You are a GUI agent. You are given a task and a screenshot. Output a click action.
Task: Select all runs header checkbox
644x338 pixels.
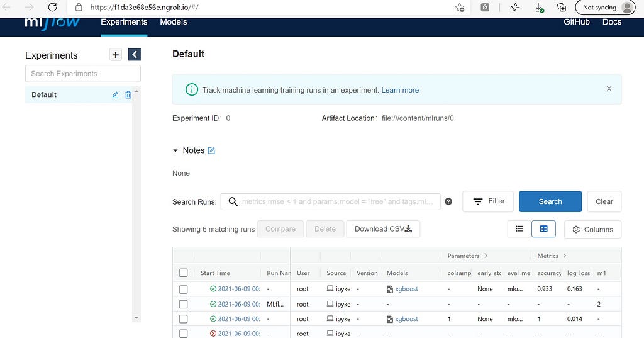click(183, 273)
